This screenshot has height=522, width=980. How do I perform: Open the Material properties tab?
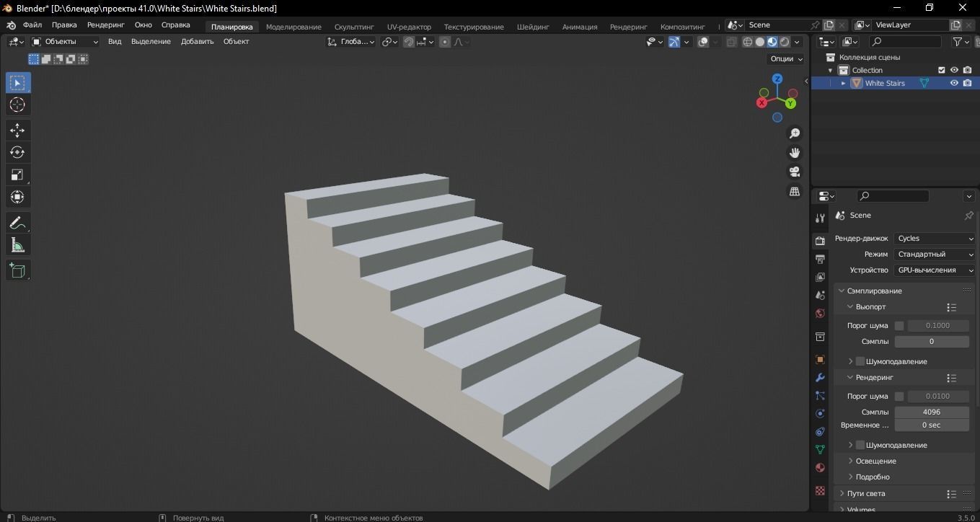pyautogui.click(x=820, y=468)
